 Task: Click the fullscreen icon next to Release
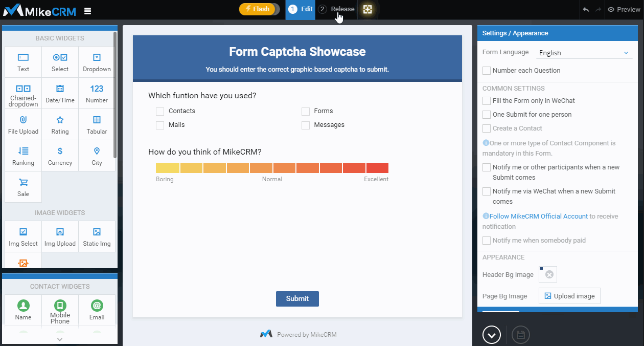click(367, 9)
